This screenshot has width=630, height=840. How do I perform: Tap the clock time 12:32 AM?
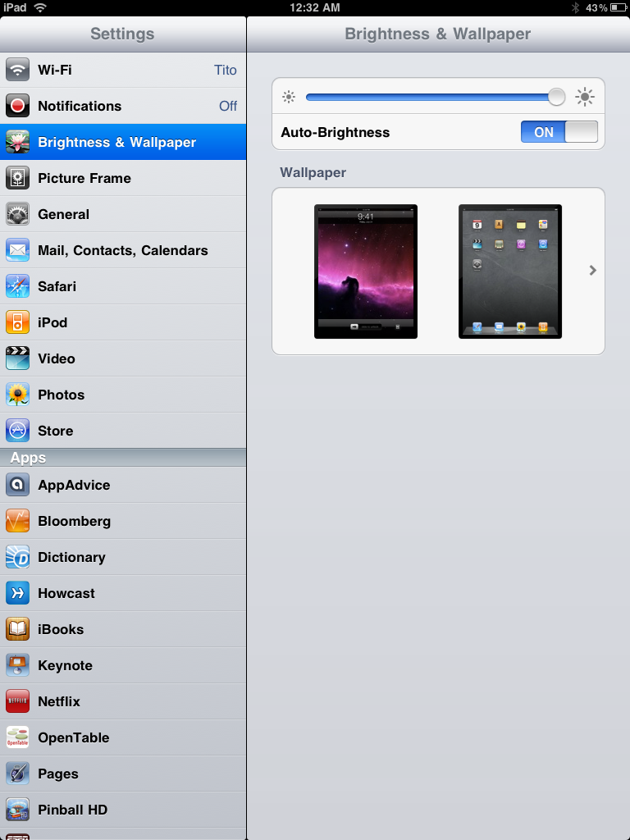tap(314, 7)
